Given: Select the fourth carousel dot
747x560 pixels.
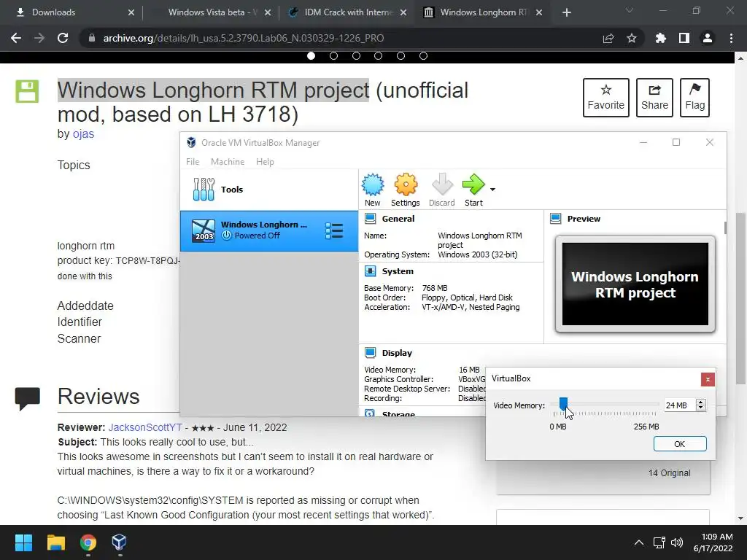Looking at the screenshot, I should coord(379,55).
